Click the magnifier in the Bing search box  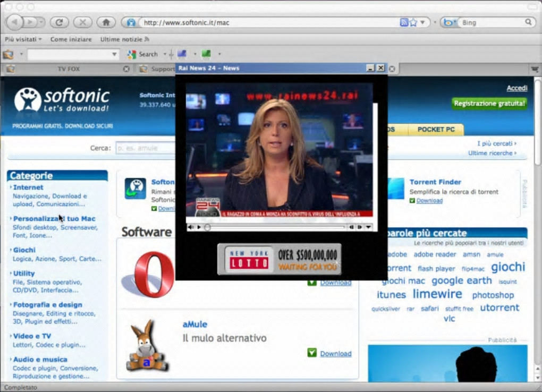click(x=528, y=22)
